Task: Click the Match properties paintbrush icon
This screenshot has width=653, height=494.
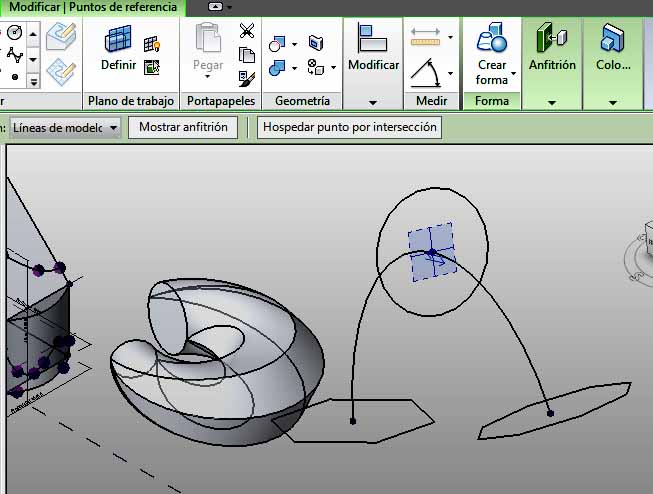Action: point(247,77)
